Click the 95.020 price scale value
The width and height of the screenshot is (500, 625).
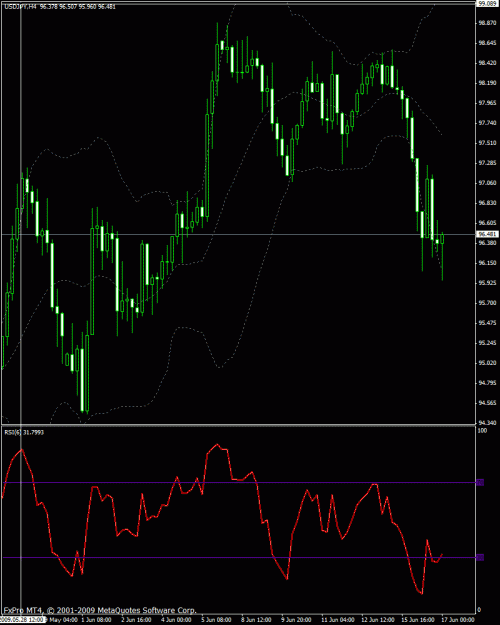487,363
